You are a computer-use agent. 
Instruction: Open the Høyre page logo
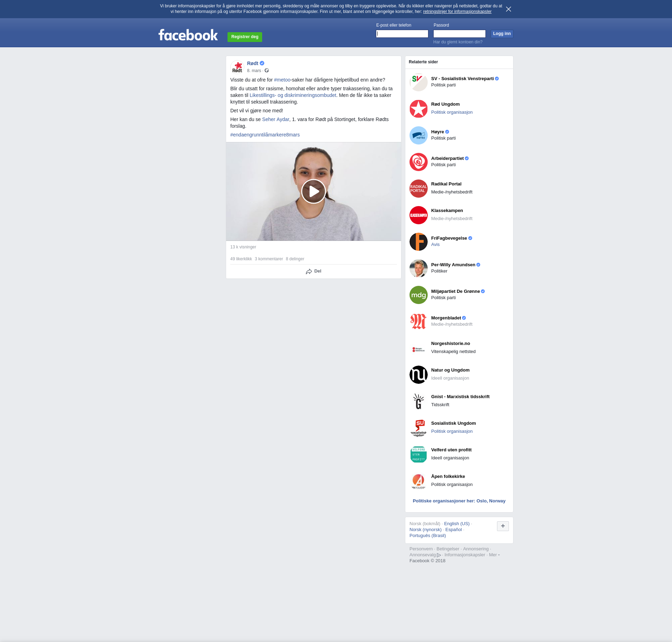click(x=419, y=135)
